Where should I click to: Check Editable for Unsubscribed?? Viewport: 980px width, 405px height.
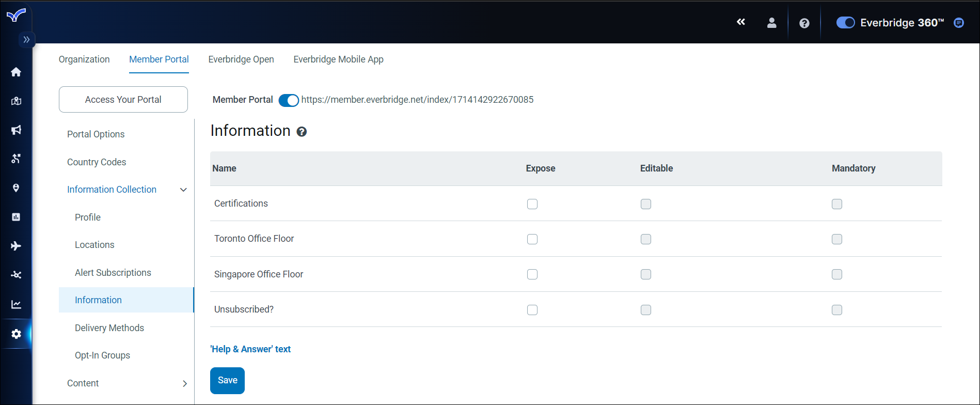[x=646, y=310]
